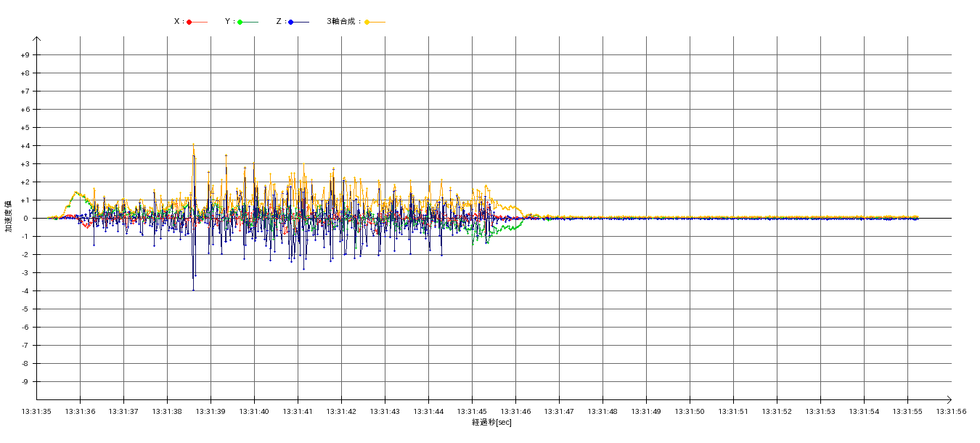Click the +9 value axis label
Image resolution: width=980 pixels, height=443 pixels.
point(25,55)
